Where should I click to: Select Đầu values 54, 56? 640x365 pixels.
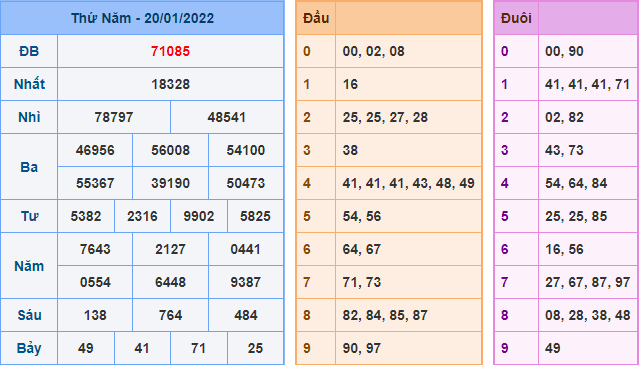click(362, 216)
